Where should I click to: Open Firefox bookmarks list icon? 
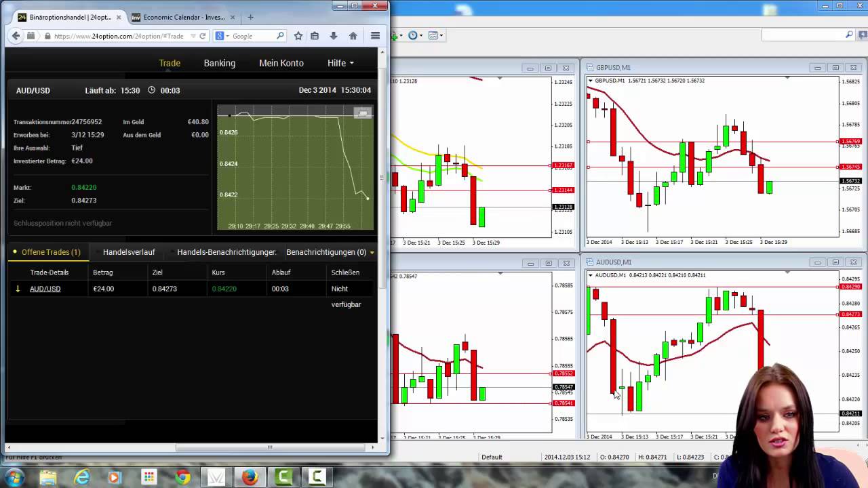point(315,36)
